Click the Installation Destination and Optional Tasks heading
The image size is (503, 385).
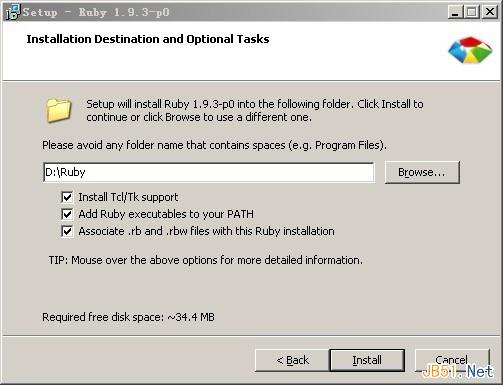click(148, 39)
